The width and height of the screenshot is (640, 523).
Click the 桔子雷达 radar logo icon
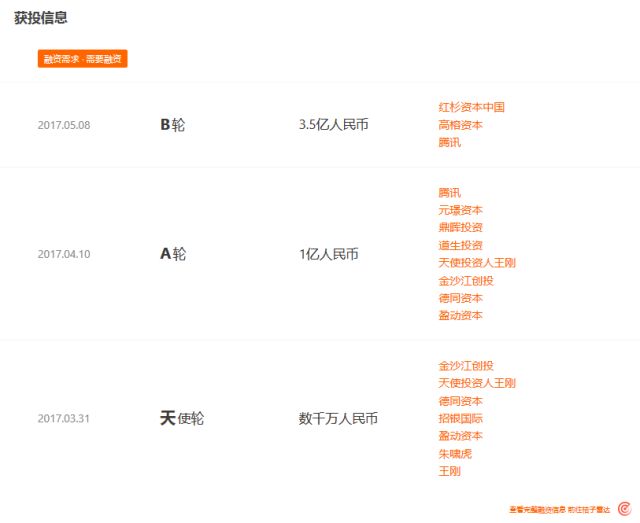[x=624, y=509]
